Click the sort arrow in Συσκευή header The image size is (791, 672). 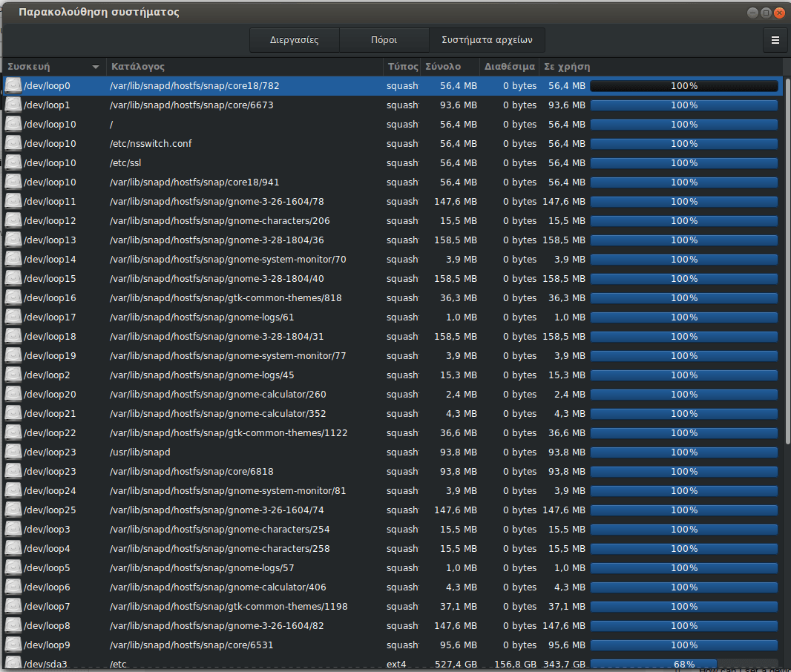(x=95, y=67)
